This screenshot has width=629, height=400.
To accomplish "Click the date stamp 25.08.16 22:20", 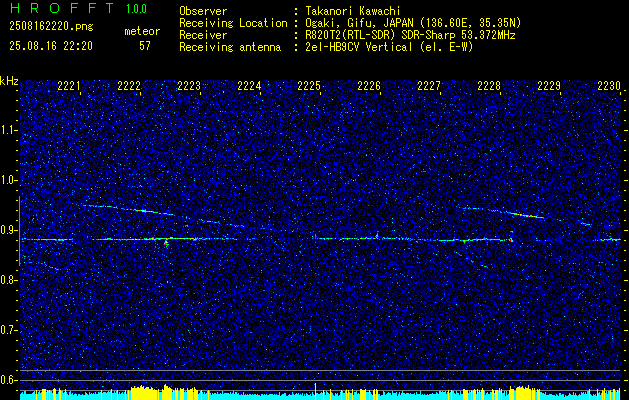I will point(51,46).
